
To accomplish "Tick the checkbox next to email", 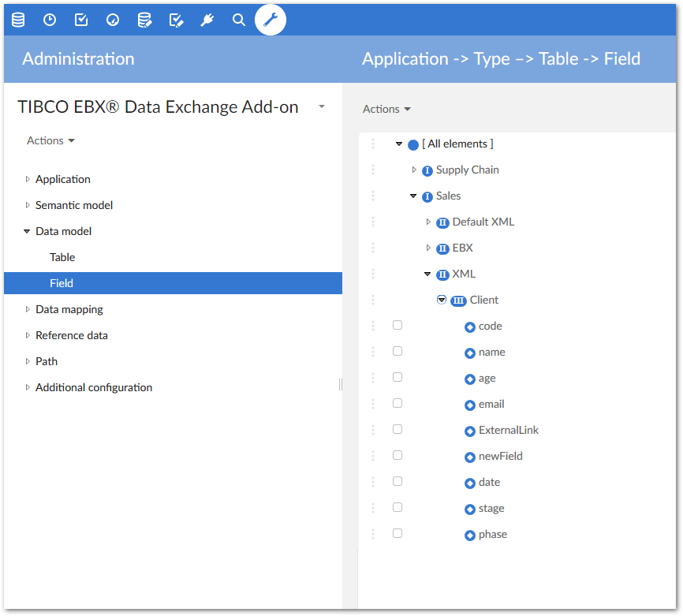I will 397,403.
